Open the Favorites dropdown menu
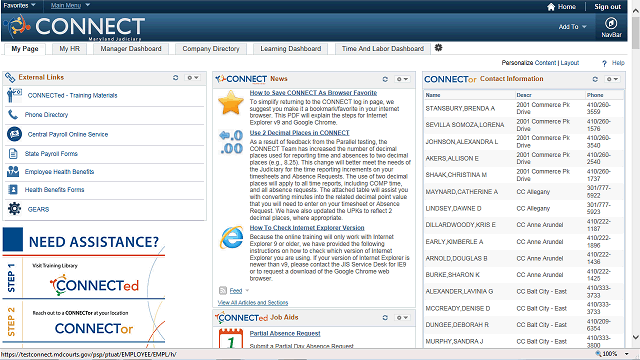Screen dimensions: 640x360 pyautogui.click(x=19, y=5)
